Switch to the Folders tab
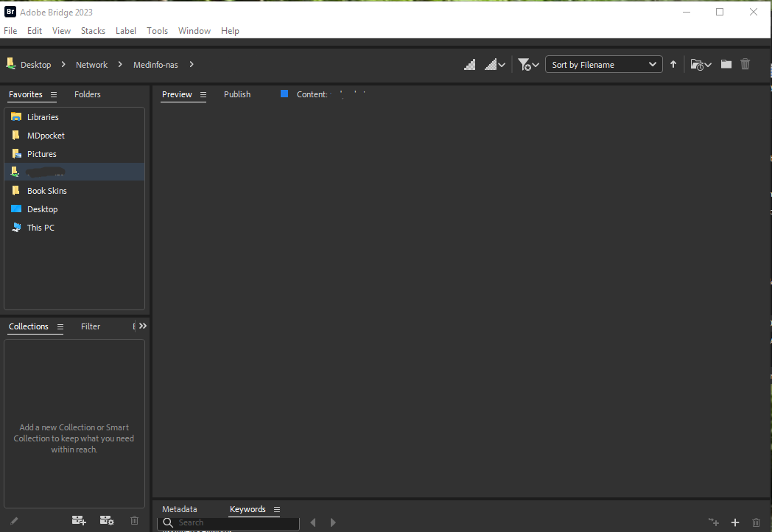 (87, 94)
